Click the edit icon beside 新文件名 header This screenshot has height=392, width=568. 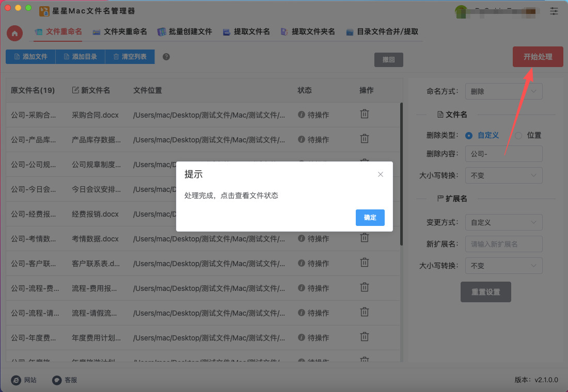coord(75,90)
